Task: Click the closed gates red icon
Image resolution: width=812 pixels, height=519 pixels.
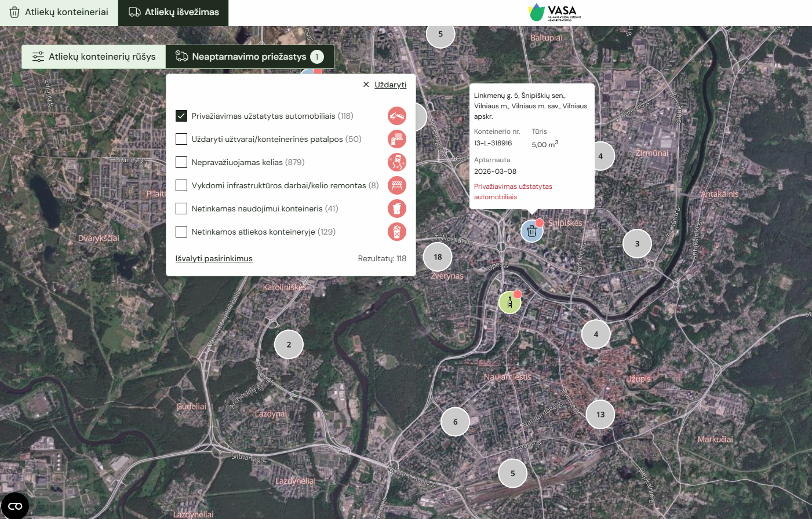Action: point(396,139)
